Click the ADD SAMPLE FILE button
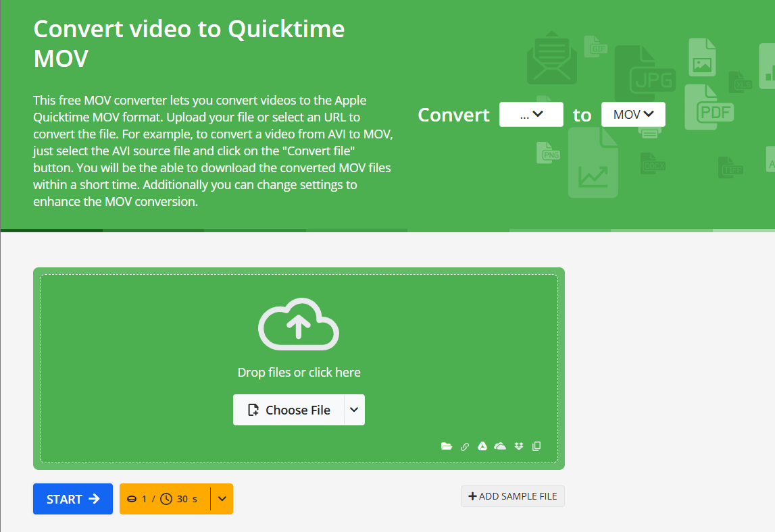The image size is (775, 532). point(513,496)
